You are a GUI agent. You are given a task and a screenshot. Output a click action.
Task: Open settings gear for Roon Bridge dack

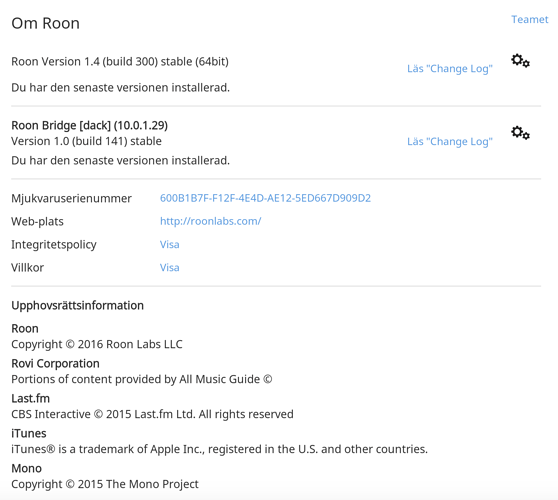point(520,133)
